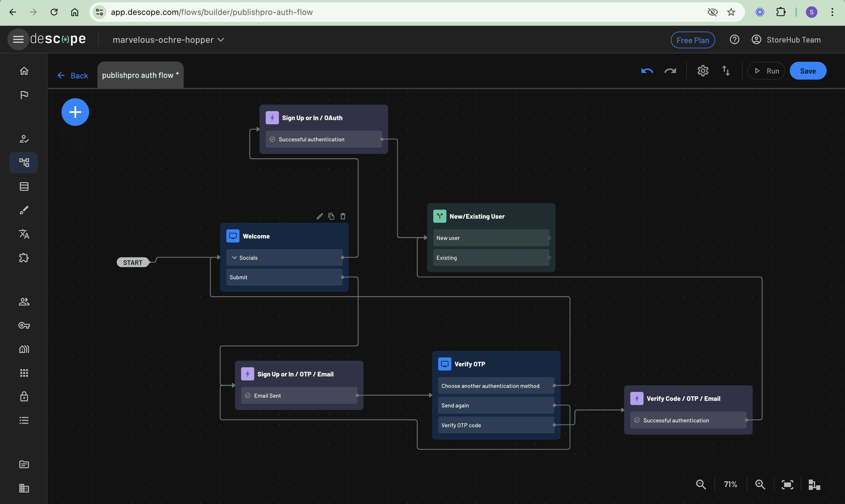Open the StoreHub Team account menu
The height and width of the screenshot is (504, 845).
point(786,40)
